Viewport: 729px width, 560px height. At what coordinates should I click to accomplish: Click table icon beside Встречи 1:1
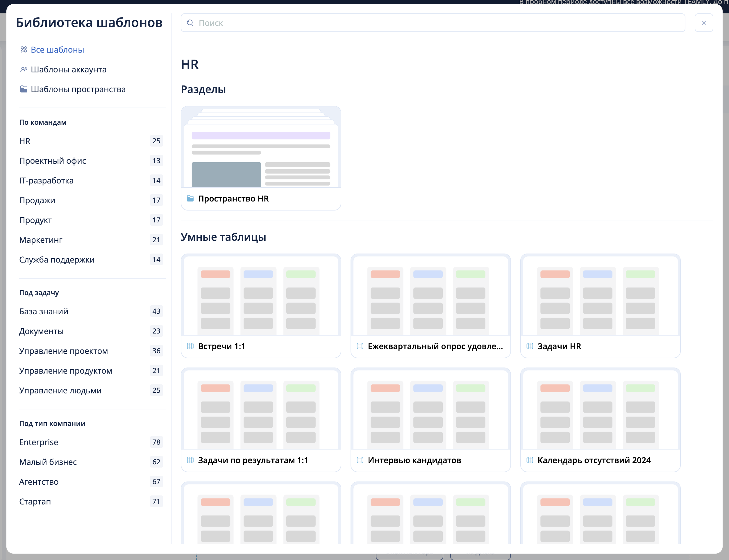pyautogui.click(x=190, y=346)
